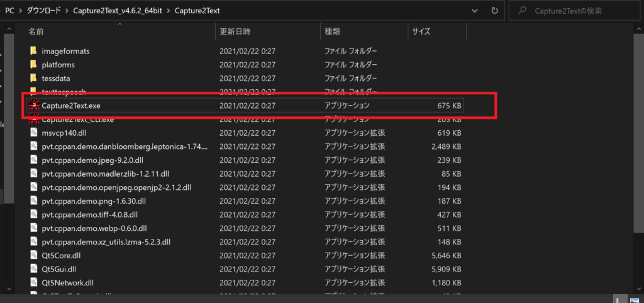Click the msvcp140.dll file icon

point(34,133)
